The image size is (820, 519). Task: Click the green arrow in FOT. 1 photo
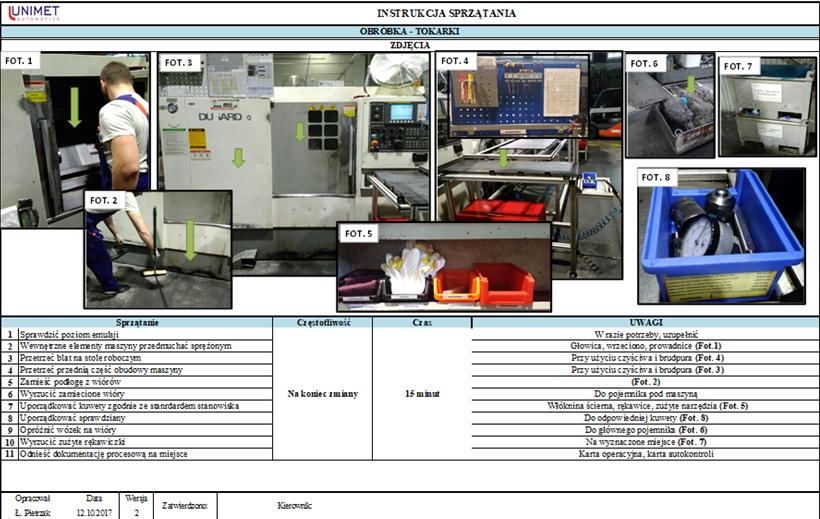click(74, 109)
